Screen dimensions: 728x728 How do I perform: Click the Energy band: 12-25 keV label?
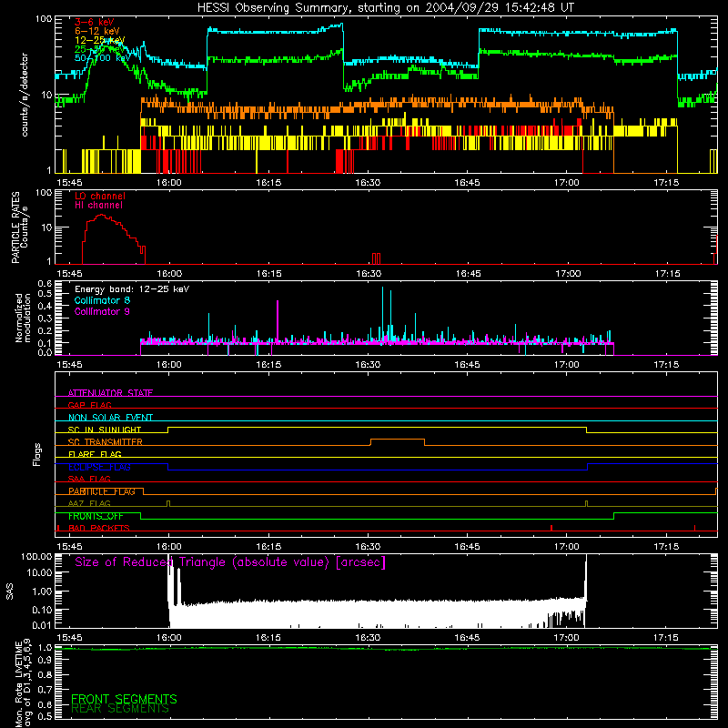(132, 289)
